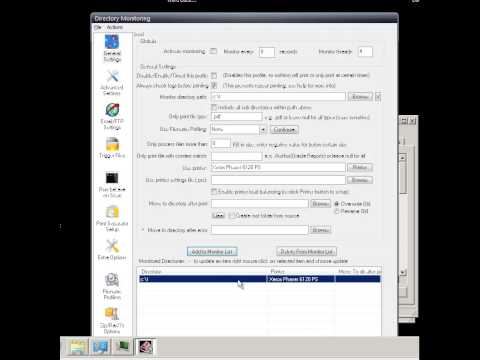Open the Actions menu
Screen dimensions: 480x360
click(115, 27)
